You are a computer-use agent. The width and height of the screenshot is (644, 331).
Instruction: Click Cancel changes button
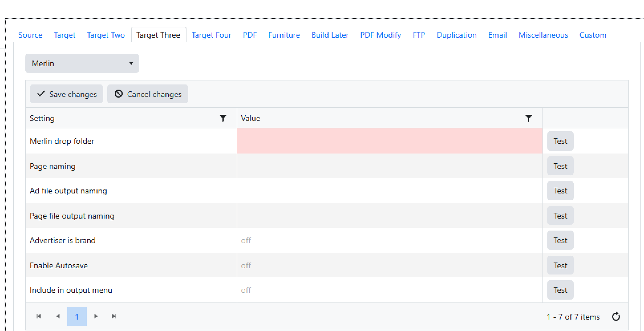point(148,94)
